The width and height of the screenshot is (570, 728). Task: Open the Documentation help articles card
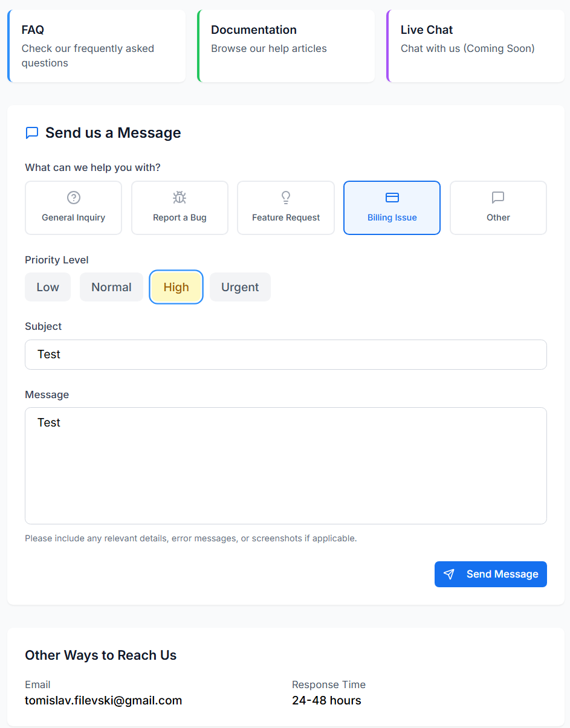click(x=286, y=46)
